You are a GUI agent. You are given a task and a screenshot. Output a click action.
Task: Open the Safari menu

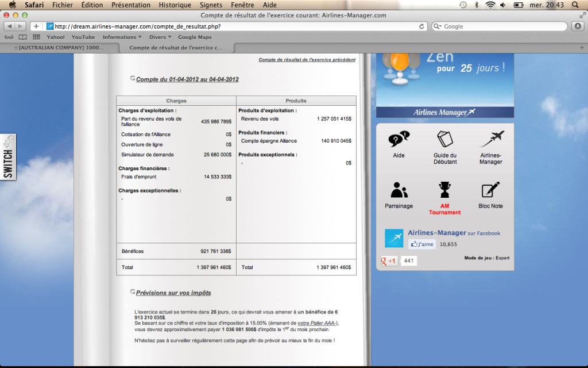pyautogui.click(x=34, y=5)
